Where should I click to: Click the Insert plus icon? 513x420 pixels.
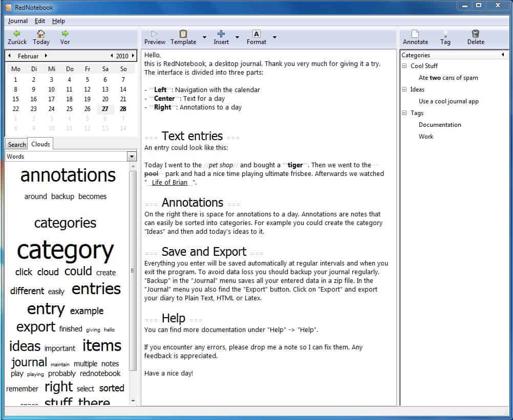click(x=221, y=34)
